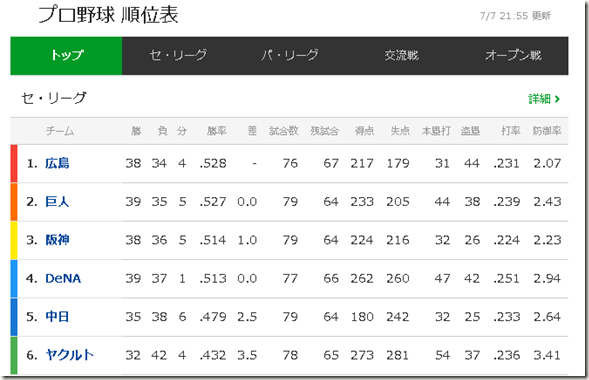Open the 中日 team link
Image resolution: width=589 pixels, height=380 pixels.
coord(57,317)
